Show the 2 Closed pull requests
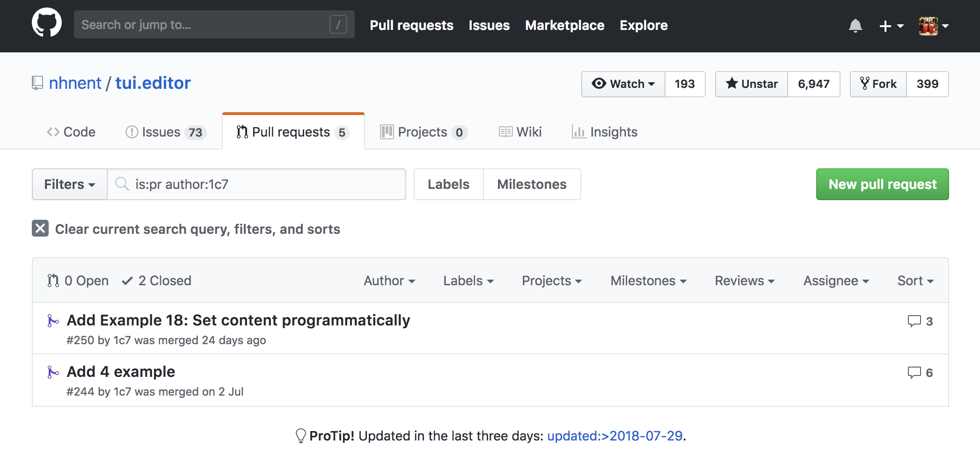This screenshot has width=980, height=462. point(157,281)
